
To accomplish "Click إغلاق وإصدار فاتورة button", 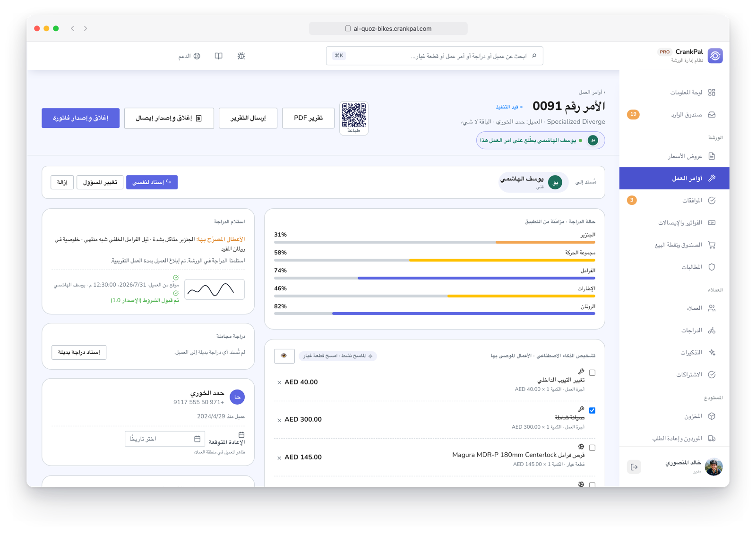I will point(80,118).
